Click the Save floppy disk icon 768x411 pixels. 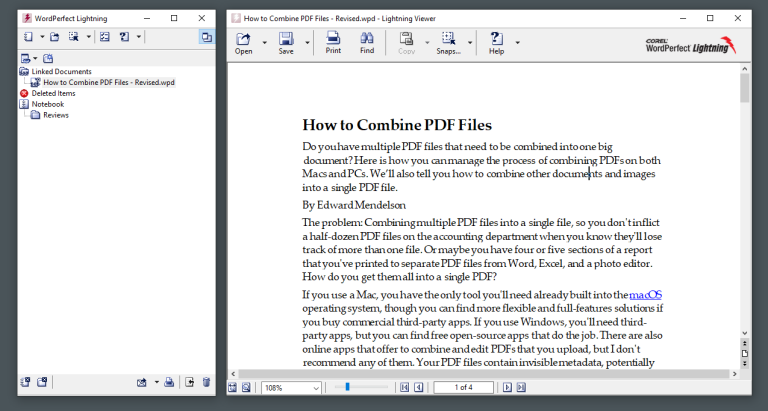click(286, 43)
